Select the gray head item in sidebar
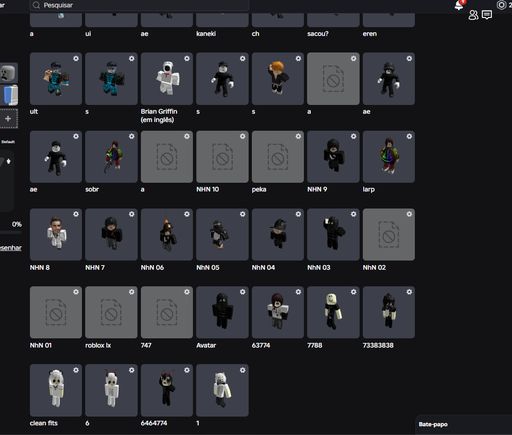Image resolution: width=512 pixels, height=435 pixels. click(8, 72)
